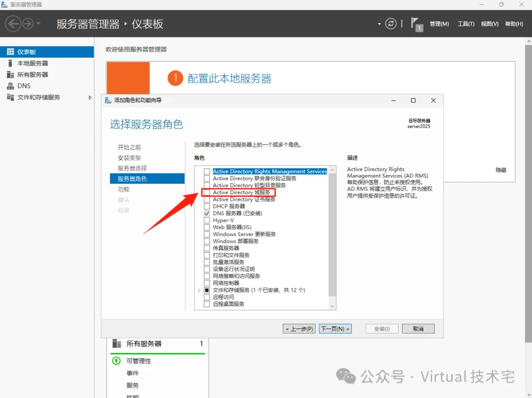Click the roles list scroll down arrow
Screen dimensions: 532x398
[x=332, y=306]
